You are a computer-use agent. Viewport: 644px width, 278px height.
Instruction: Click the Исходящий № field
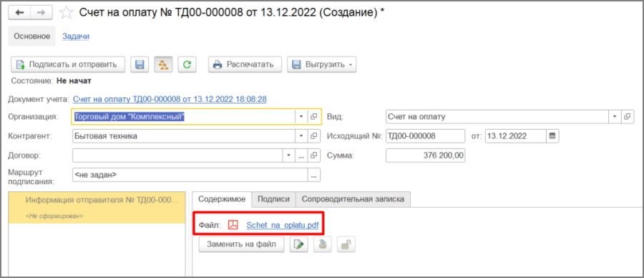coord(426,136)
